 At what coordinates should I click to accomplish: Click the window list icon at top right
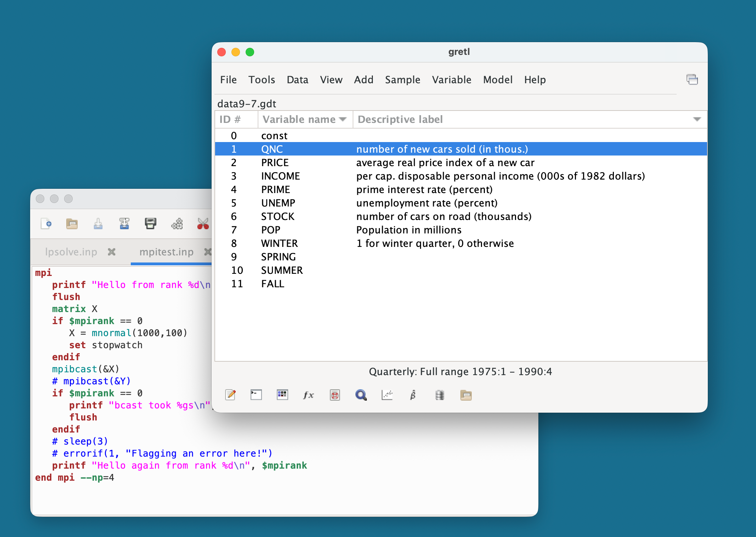692,80
